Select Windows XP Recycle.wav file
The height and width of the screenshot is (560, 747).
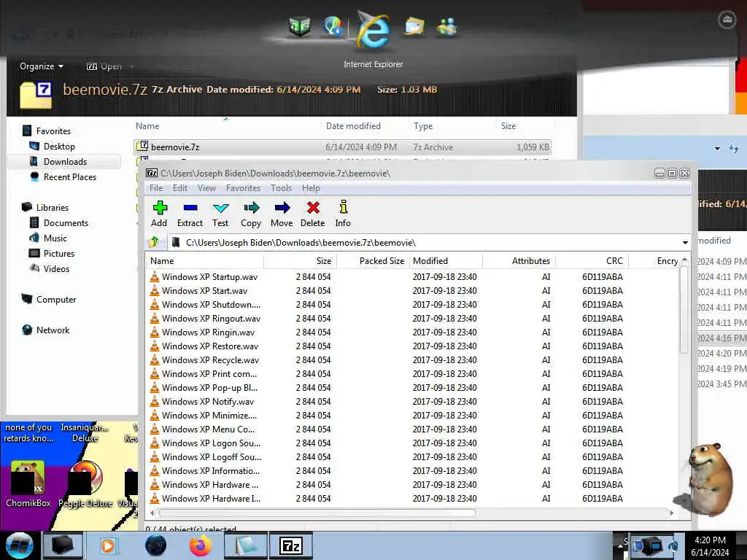click(x=211, y=359)
